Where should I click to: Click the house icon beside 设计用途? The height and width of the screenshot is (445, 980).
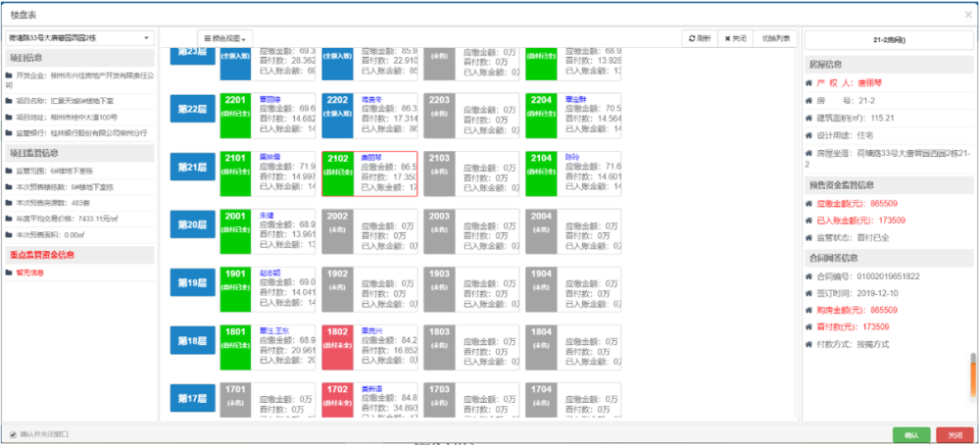point(808,135)
